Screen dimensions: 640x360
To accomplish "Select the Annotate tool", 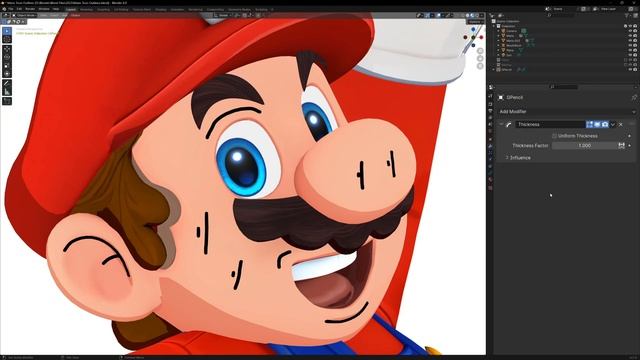I will coord(7,84).
